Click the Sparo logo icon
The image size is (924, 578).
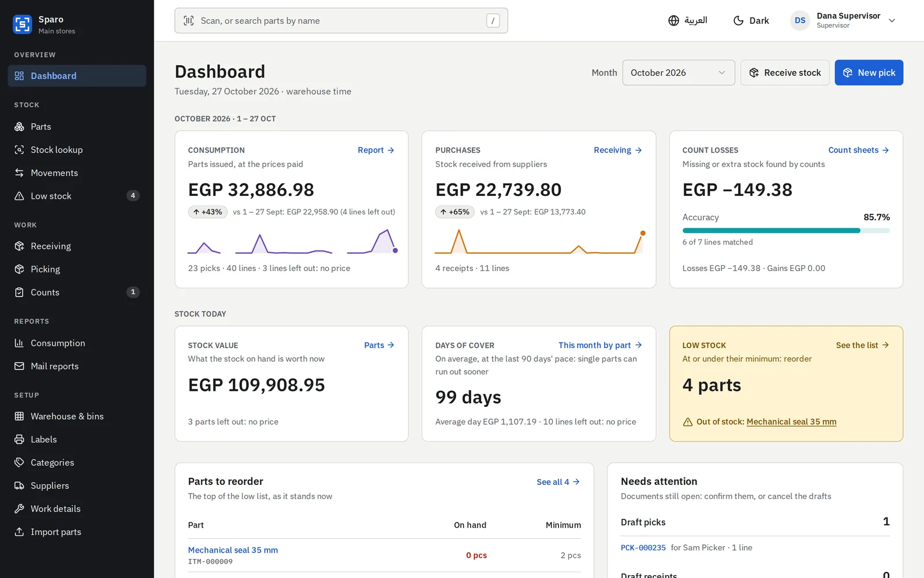(x=23, y=24)
